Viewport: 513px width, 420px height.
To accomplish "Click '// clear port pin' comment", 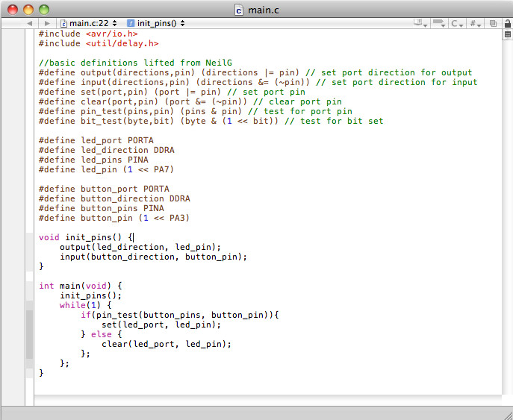I will [297, 101].
